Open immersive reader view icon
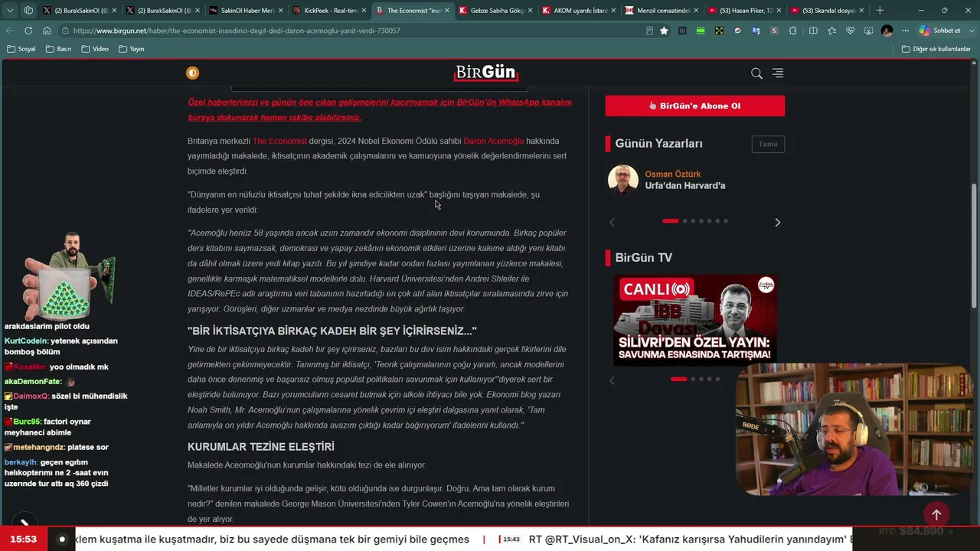The image size is (980, 551). tap(649, 31)
